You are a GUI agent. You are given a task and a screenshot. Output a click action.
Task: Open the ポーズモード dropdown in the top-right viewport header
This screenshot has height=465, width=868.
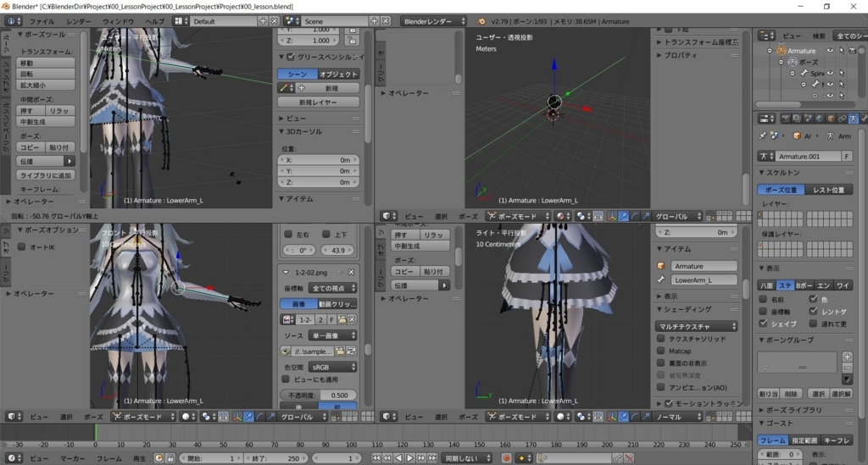pos(518,216)
